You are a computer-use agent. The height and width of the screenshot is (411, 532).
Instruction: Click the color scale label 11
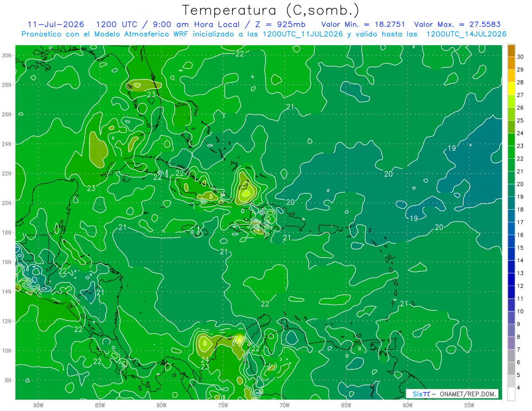[520, 299]
